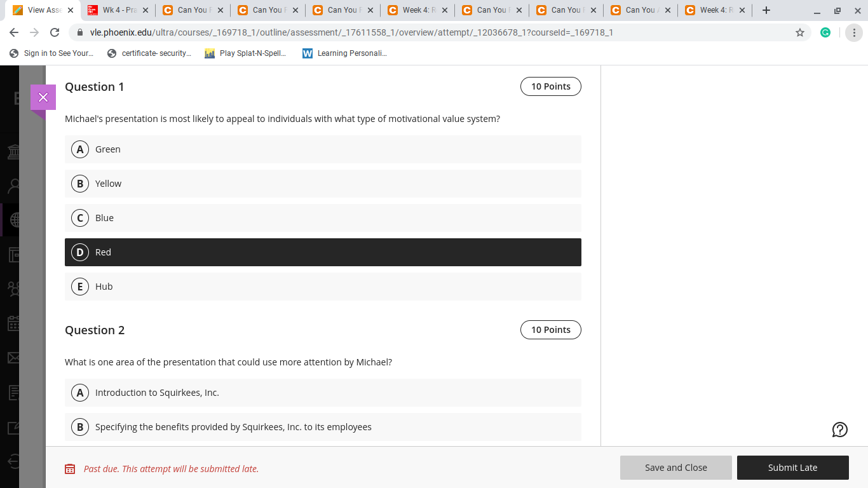
Task: Click the "10 Points" badge for Question 2
Action: (551, 330)
